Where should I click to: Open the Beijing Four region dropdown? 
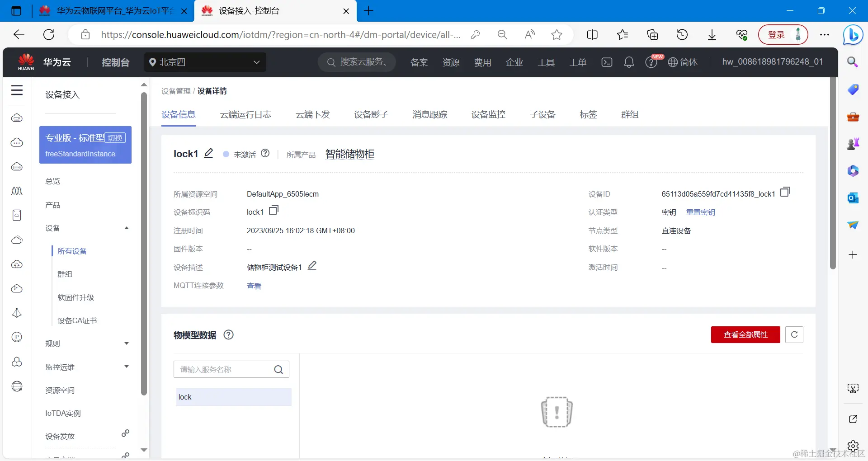(205, 62)
